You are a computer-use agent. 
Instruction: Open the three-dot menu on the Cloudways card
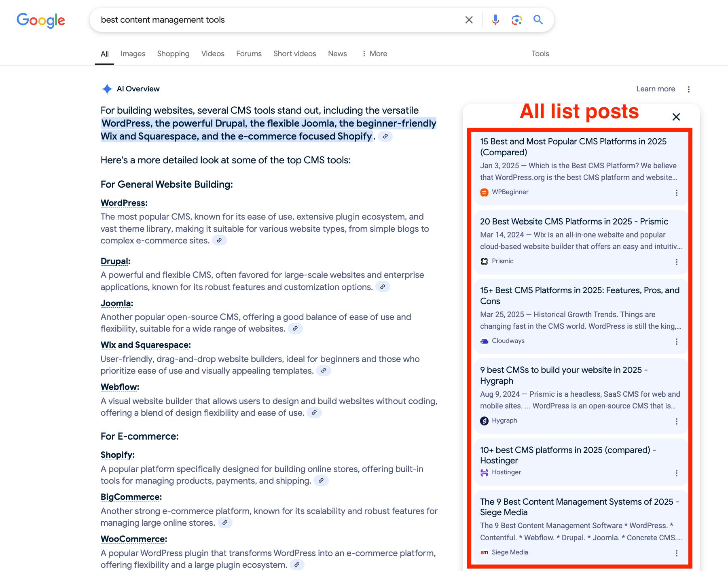point(677,342)
